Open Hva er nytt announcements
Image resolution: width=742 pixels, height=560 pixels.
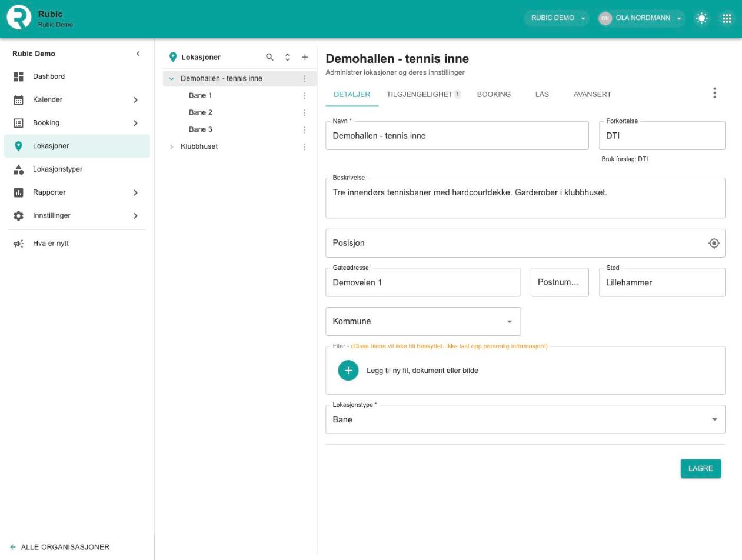tap(77, 244)
